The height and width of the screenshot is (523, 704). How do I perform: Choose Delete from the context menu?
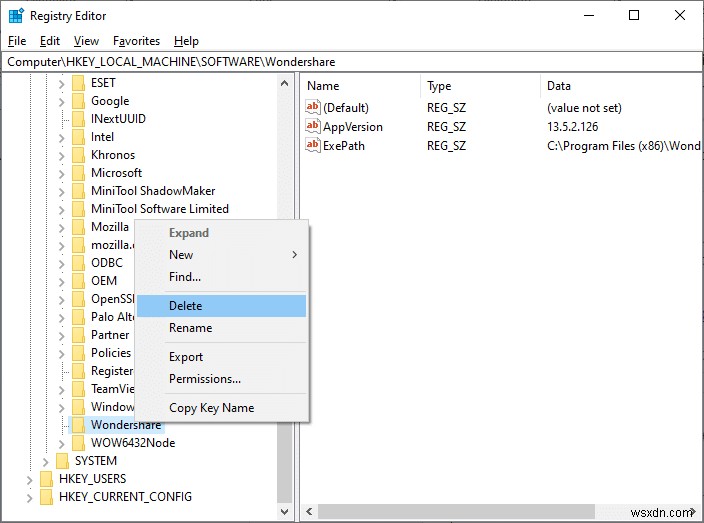pyautogui.click(x=221, y=306)
